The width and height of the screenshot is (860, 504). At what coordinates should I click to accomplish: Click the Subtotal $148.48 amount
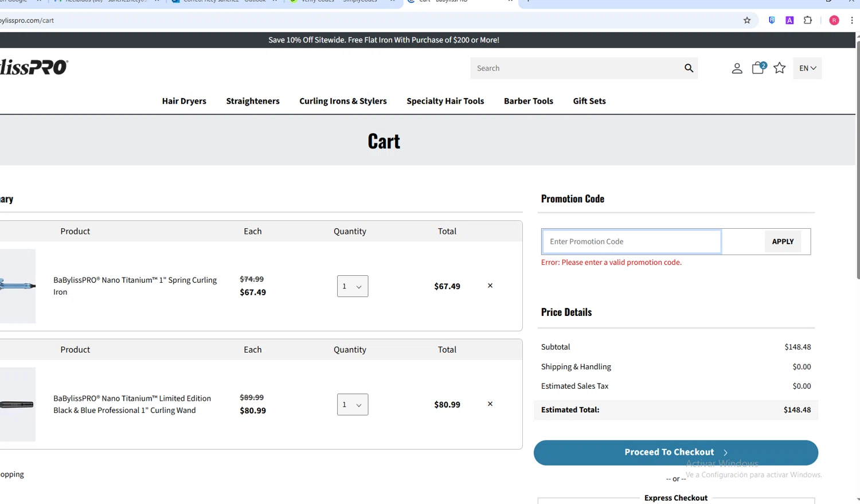pyautogui.click(x=798, y=347)
